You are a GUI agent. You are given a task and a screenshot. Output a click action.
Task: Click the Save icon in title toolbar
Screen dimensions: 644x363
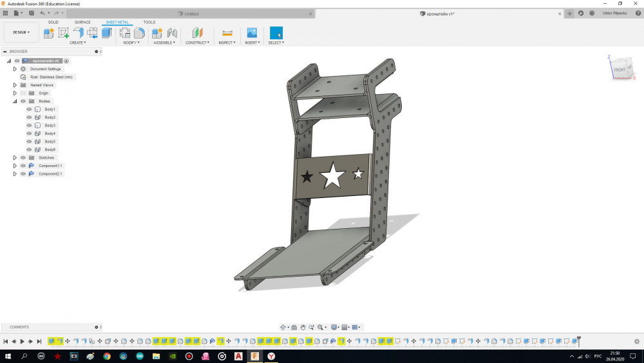click(31, 13)
